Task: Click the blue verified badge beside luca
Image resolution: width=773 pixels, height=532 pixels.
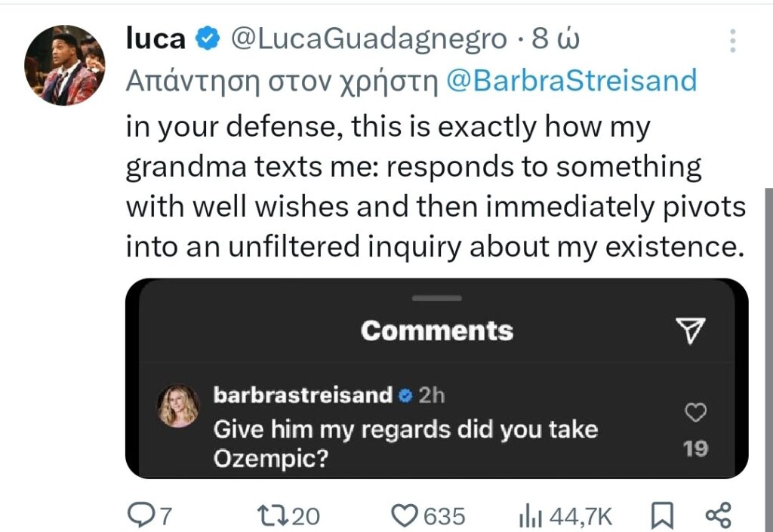Action: tap(208, 39)
